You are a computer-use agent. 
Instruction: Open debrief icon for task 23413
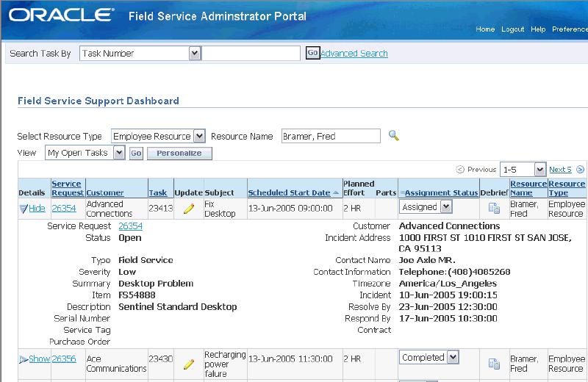(x=494, y=209)
